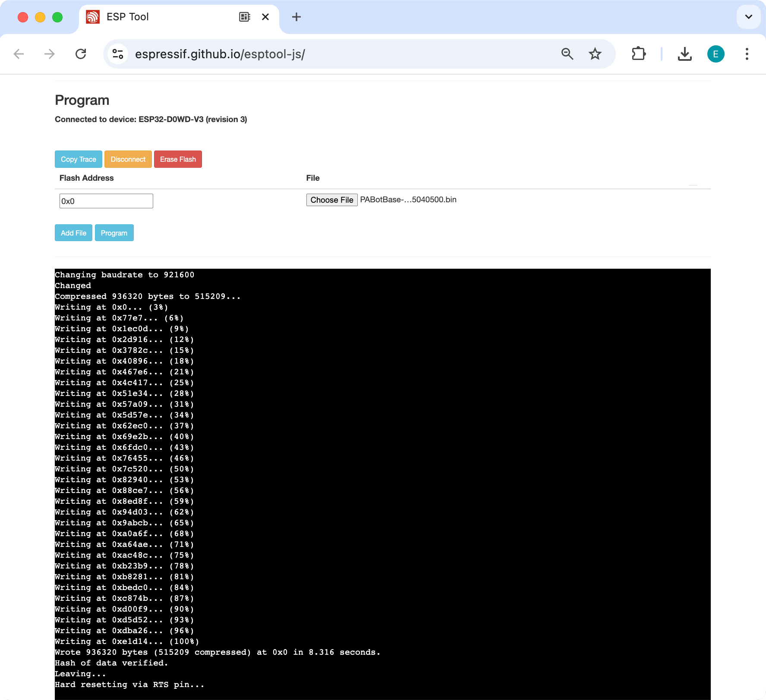Expand the tab search chevron

point(748,17)
